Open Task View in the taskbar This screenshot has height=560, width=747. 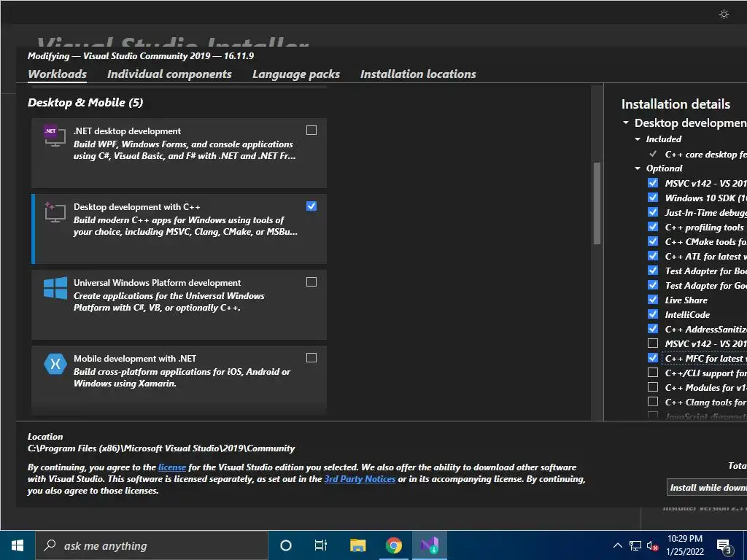[x=321, y=545]
